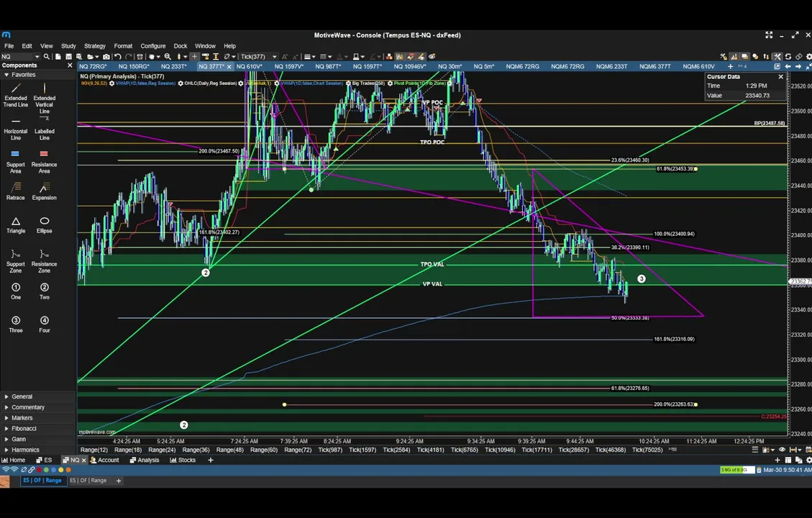
Task: Pick the Resistance Zone tool
Action: point(45,261)
